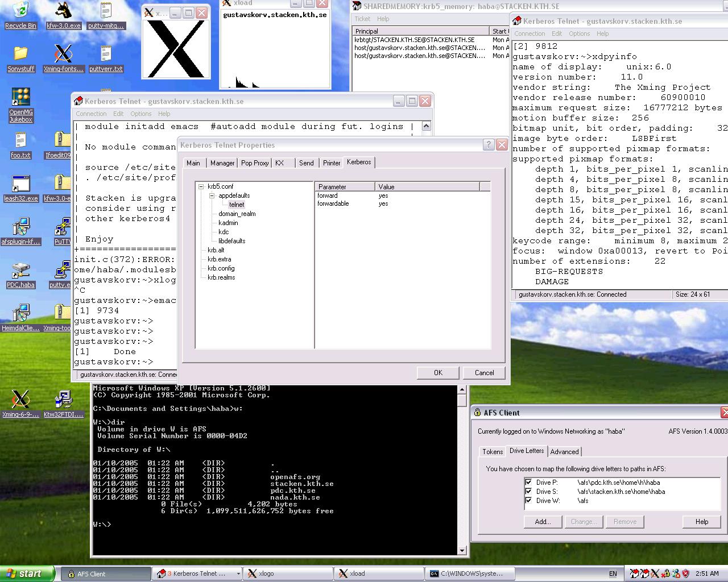Viewport: 728px width, 582px height.
Task: Collapse appdefaults tree node
Action: [x=212, y=196]
